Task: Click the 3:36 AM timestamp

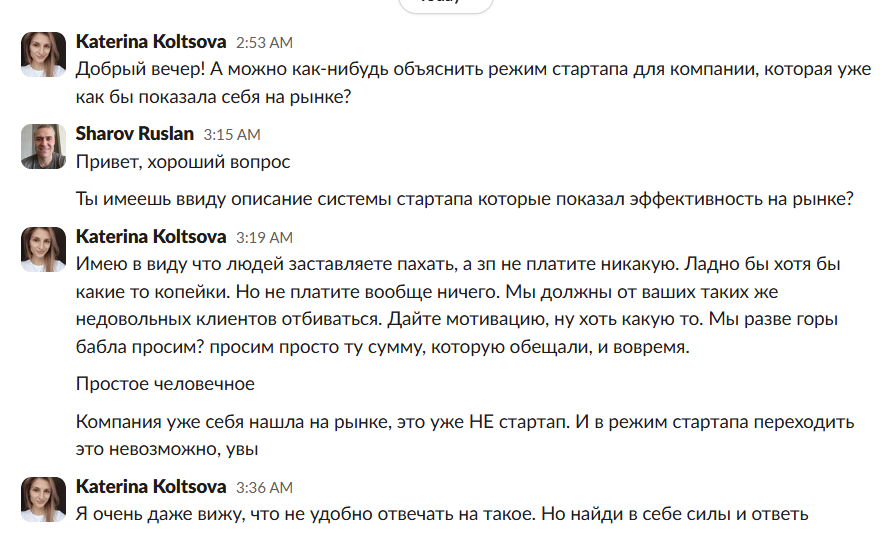Action: coord(264,488)
